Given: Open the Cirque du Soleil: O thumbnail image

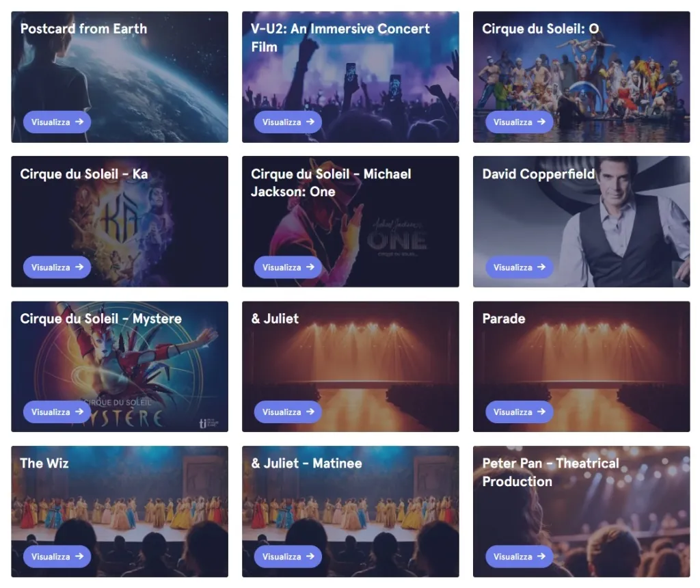Looking at the screenshot, I should coord(581,77).
